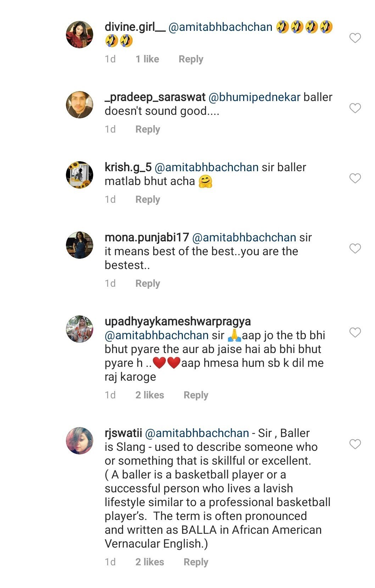The image size is (375, 588).
Task: View krish.g_5 profile photo
Action: click(x=80, y=175)
